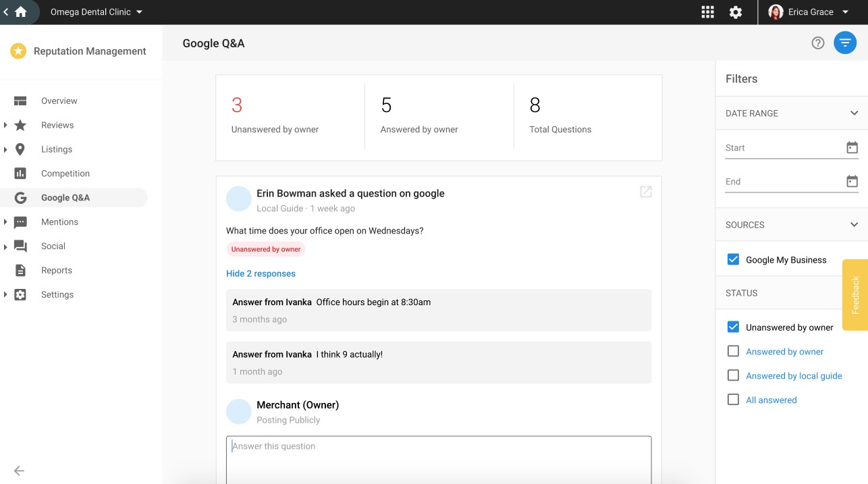868x484 pixels.
Task: Click Ivanka's answer 'I think 9 actually!'
Action: tap(439, 362)
